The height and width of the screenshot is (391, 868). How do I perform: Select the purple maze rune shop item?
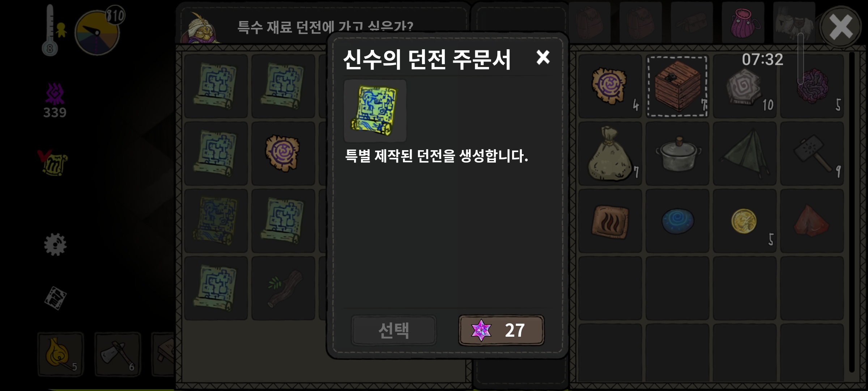(283, 154)
